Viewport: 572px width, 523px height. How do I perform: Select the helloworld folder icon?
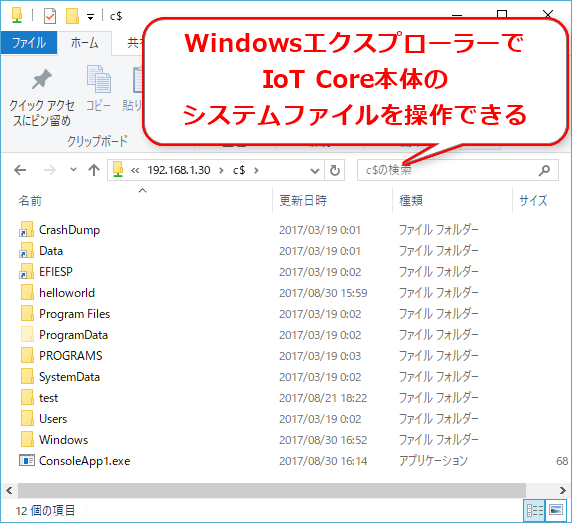click(x=27, y=293)
